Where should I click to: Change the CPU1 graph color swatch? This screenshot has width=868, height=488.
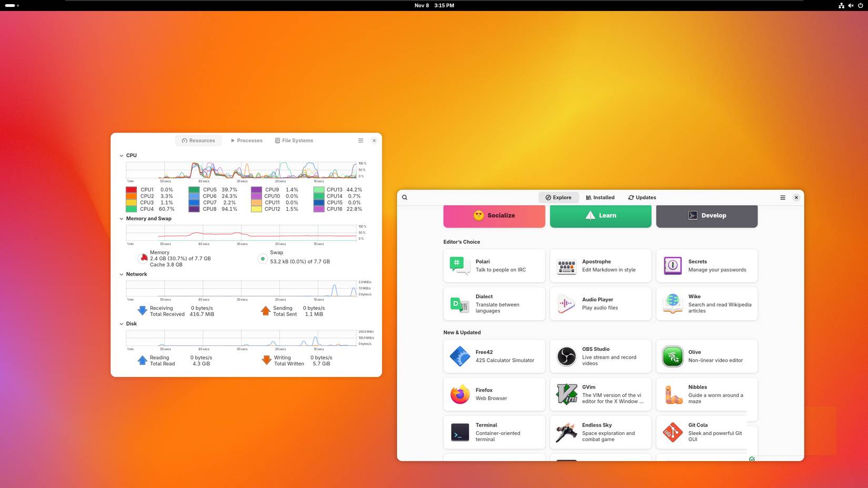(x=131, y=190)
